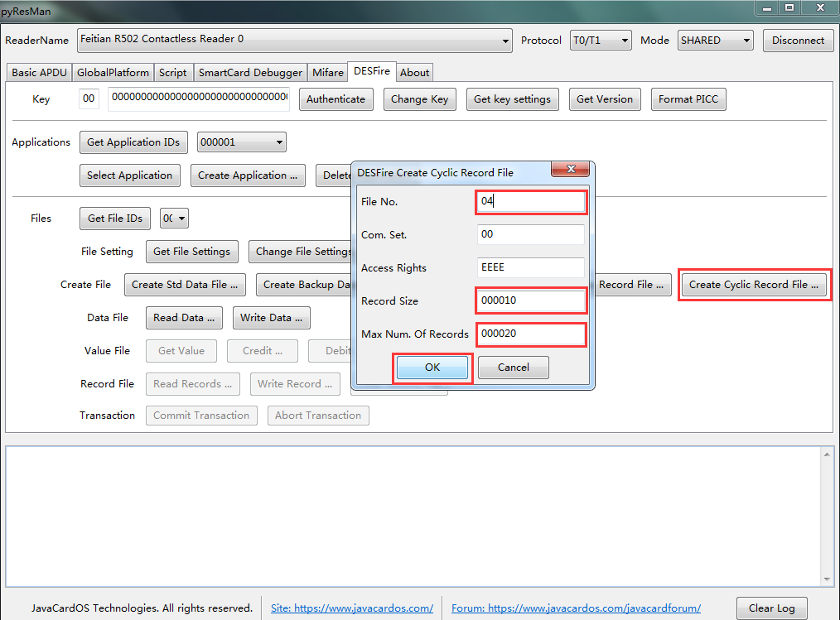Click the Select Application button
Image resolution: width=840 pixels, height=620 pixels.
click(129, 175)
